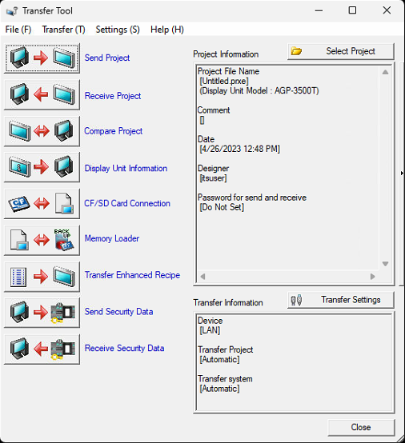The image size is (405, 443).
Task: Open the Compare Project icon button
Action: click(42, 131)
